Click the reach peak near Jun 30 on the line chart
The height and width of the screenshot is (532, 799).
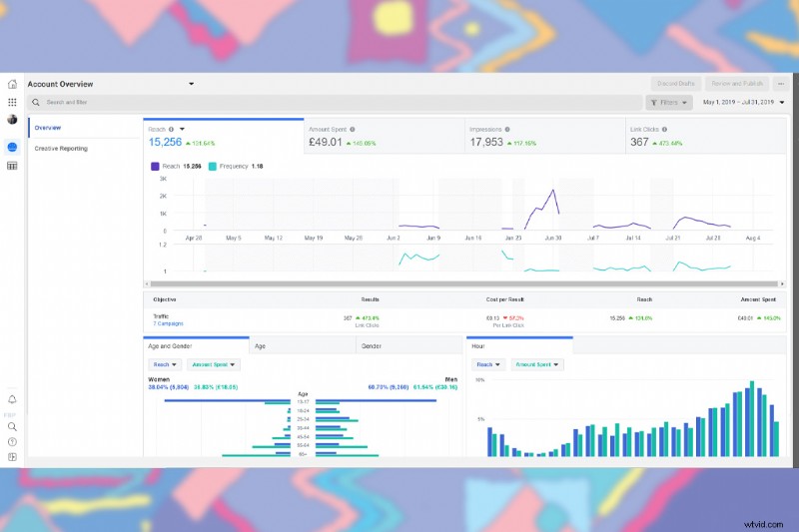[553, 191]
